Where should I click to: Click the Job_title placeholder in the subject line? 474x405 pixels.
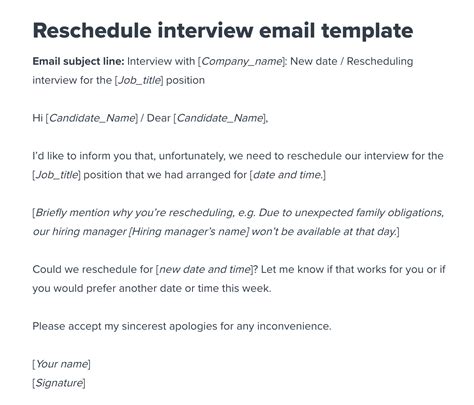[x=139, y=80]
